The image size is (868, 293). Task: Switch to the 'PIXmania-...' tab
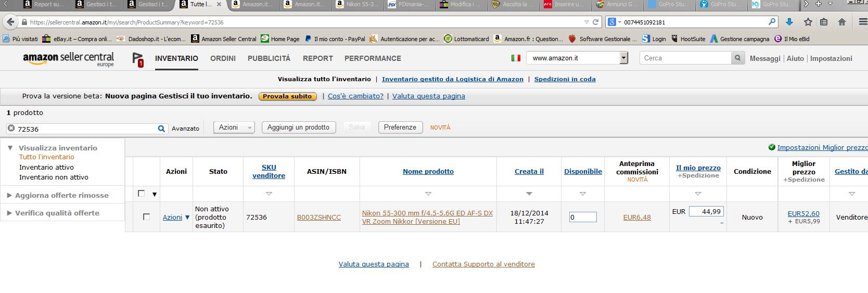[410, 4]
